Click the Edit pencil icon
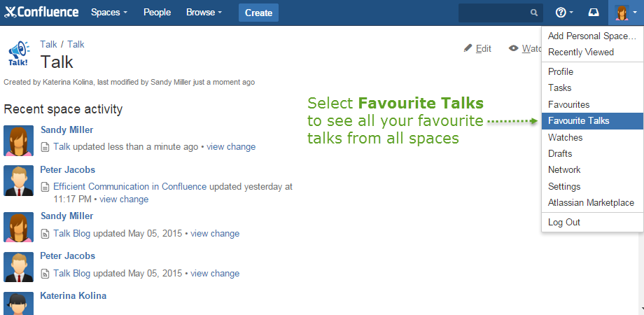The height and width of the screenshot is (315, 644). point(468,48)
